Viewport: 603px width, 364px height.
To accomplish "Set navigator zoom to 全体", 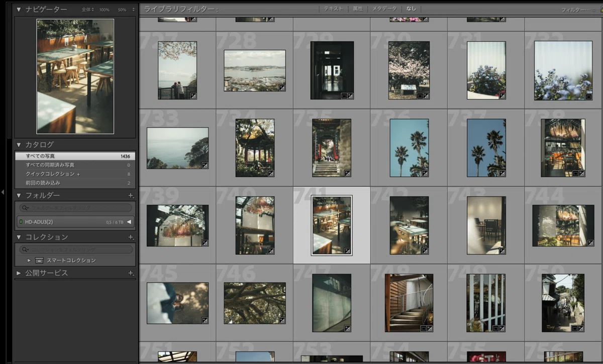I will pyautogui.click(x=87, y=10).
